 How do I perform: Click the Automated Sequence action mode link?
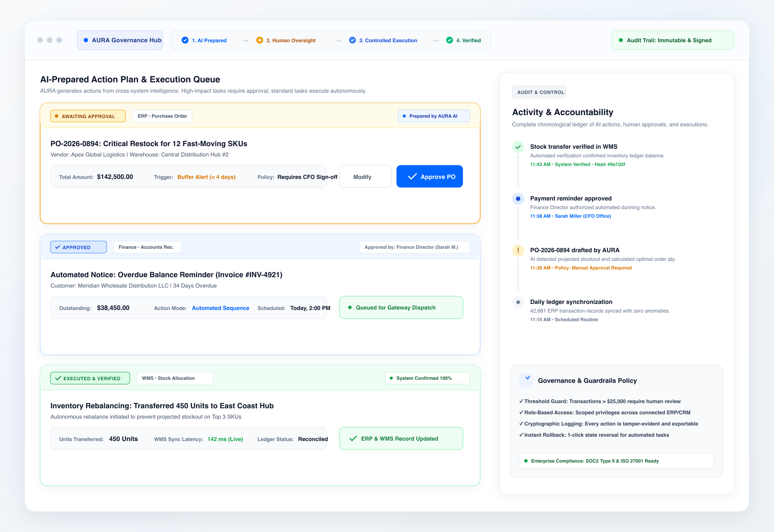pyautogui.click(x=220, y=308)
